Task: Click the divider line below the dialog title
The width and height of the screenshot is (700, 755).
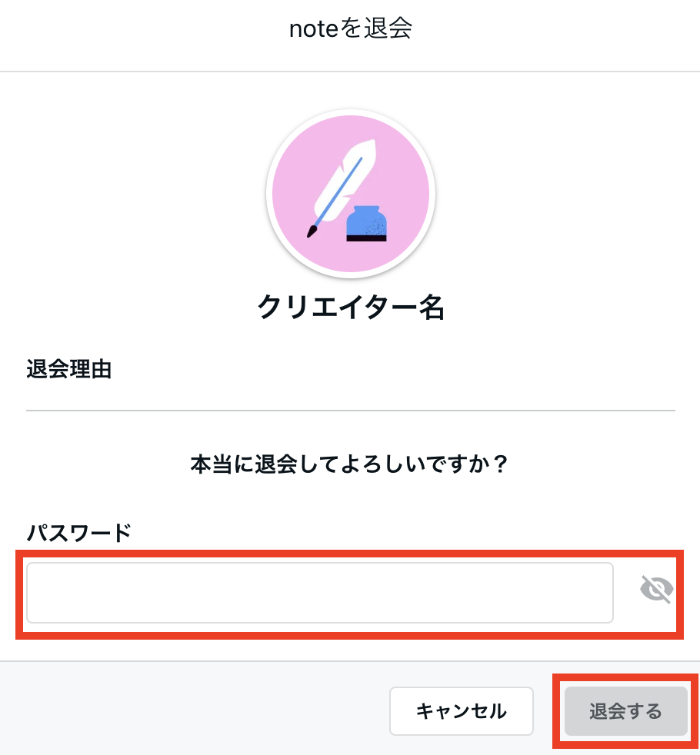Action: pyautogui.click(x=350, y=72)
